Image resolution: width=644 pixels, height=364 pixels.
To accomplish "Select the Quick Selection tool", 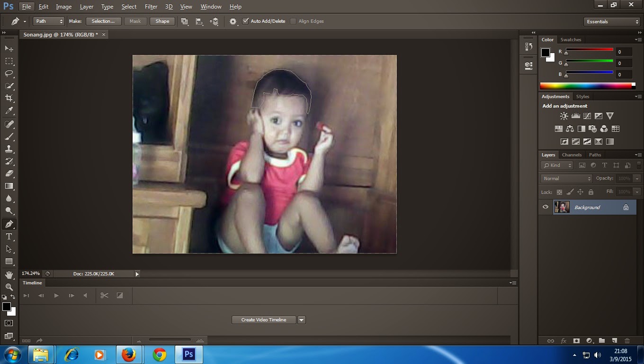I will point(9,86).
